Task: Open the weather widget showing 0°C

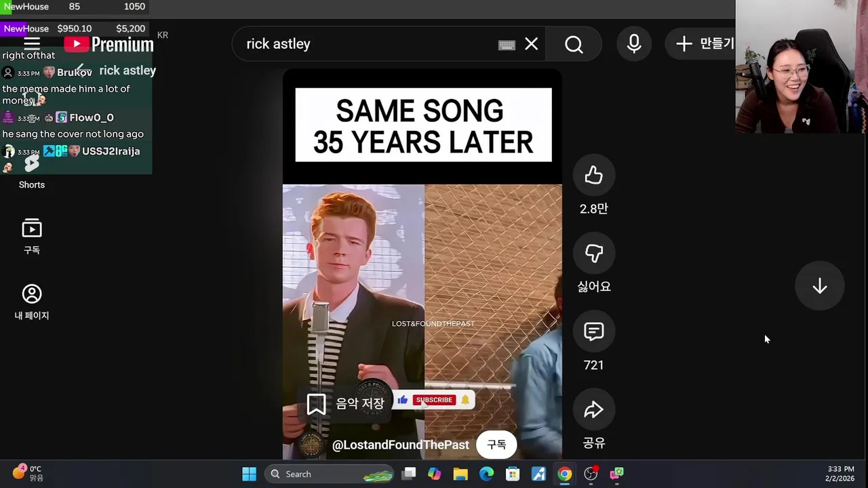Action: (28, 473)
